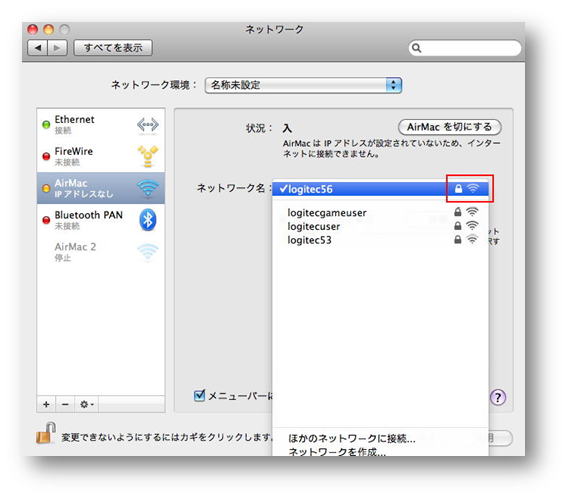This screenshot has width=567, height=498.
Task: Click the yellow FireWire icon
Action: (x=148, y=156)
